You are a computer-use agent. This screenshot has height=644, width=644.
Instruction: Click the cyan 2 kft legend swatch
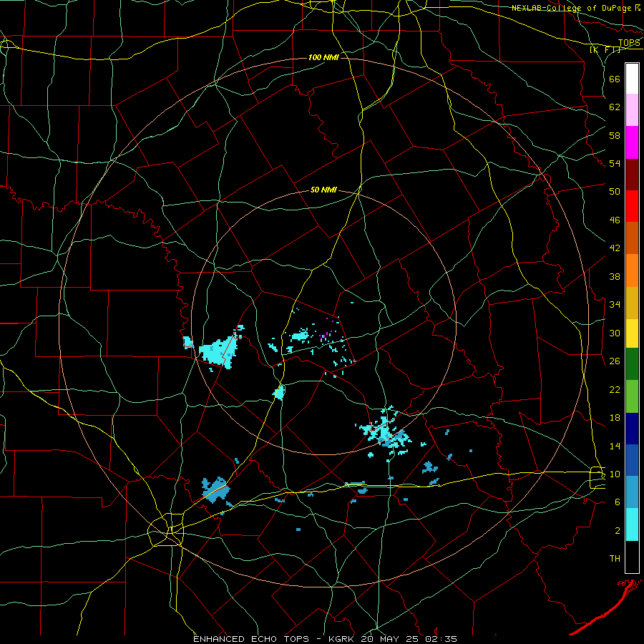tap(632, 525)
